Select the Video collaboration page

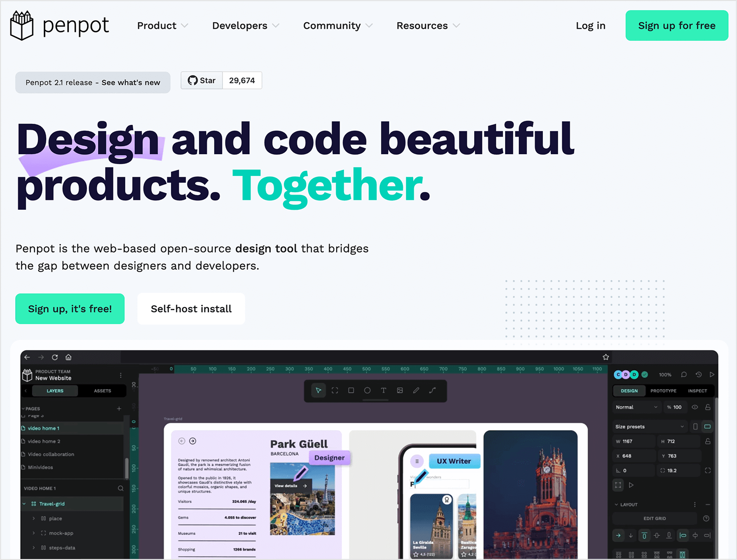pos(72,454)
